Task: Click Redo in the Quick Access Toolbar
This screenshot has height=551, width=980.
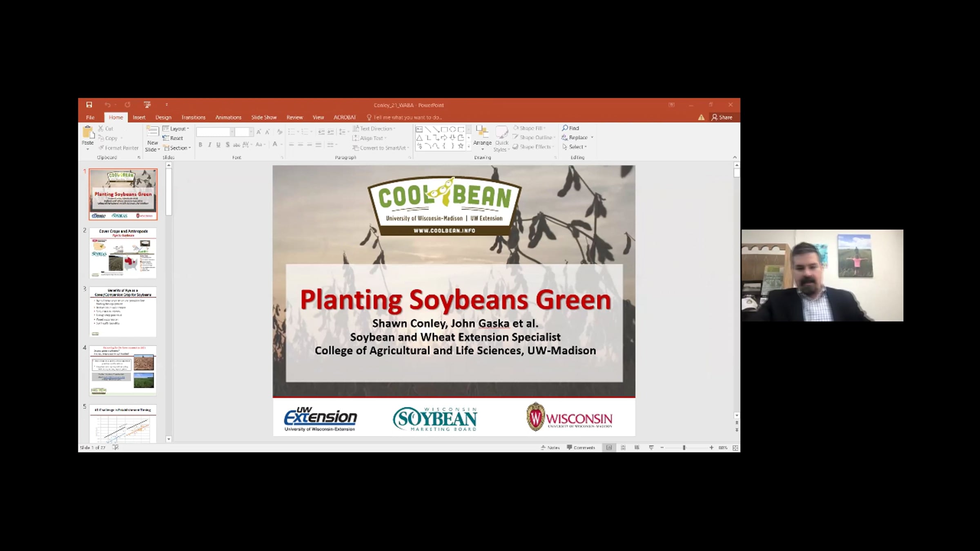Action: coord(127,105)
